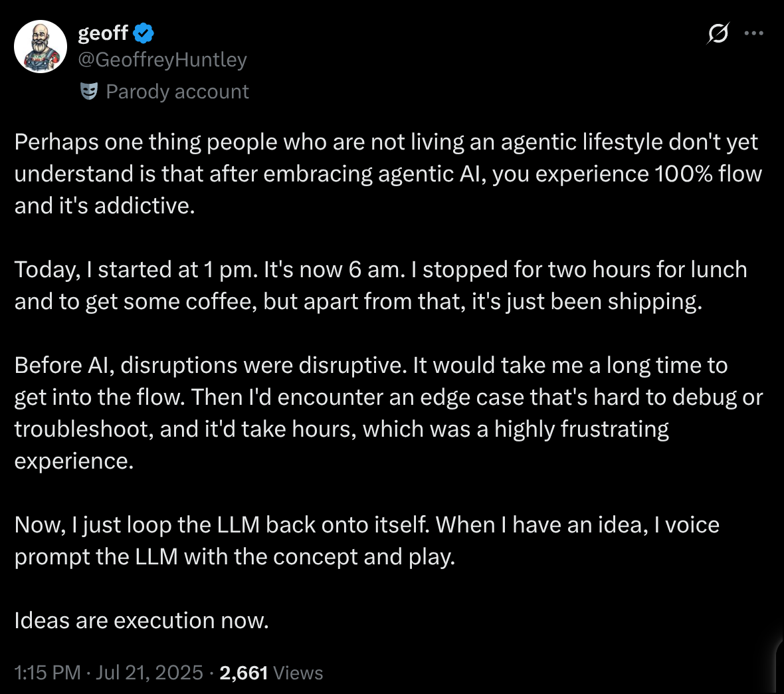
Task: Click the paragraph starting "Before AI, disruptions"
Action: pyautogui.click(x=385, y=413)
